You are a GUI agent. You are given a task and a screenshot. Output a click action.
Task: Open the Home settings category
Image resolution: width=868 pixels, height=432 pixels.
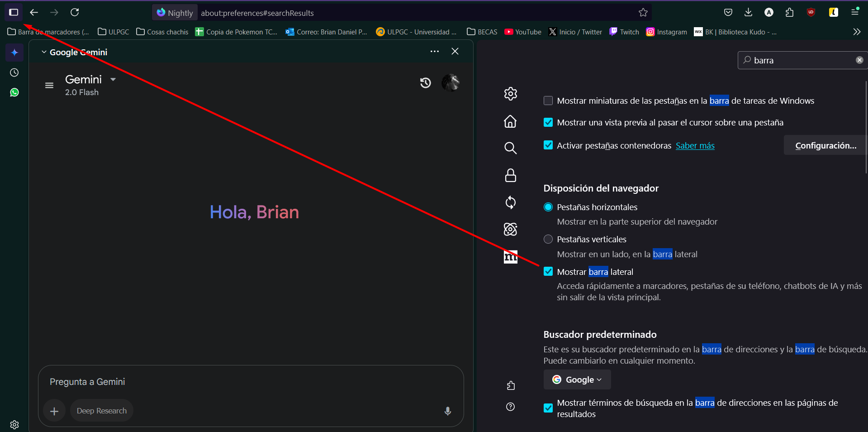511,121
